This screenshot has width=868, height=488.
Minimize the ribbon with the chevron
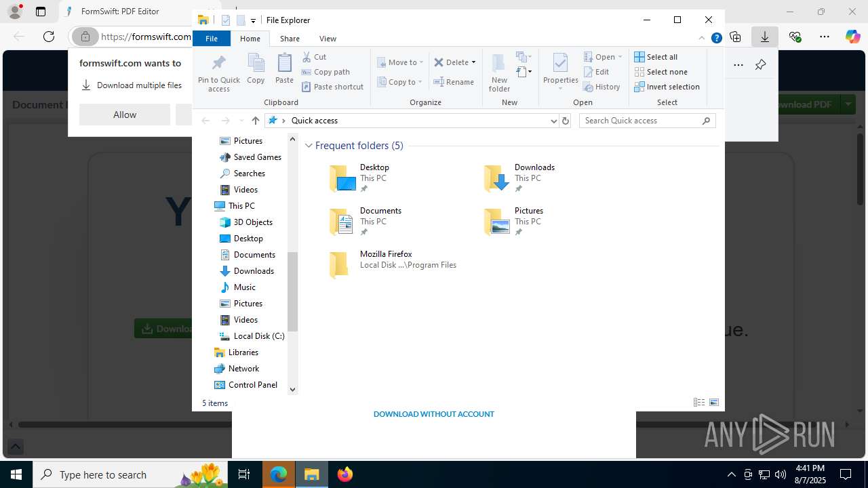click(702, 39)
